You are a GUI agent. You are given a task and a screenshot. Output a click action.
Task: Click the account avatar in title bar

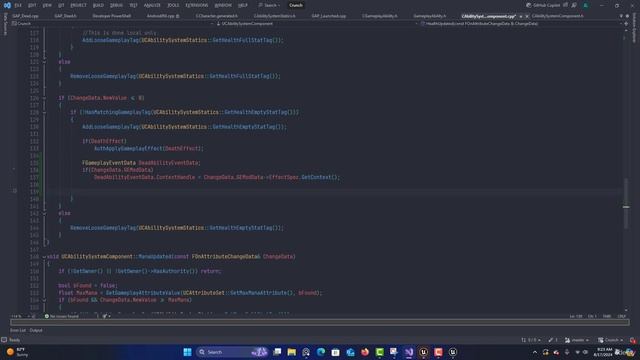585,5
